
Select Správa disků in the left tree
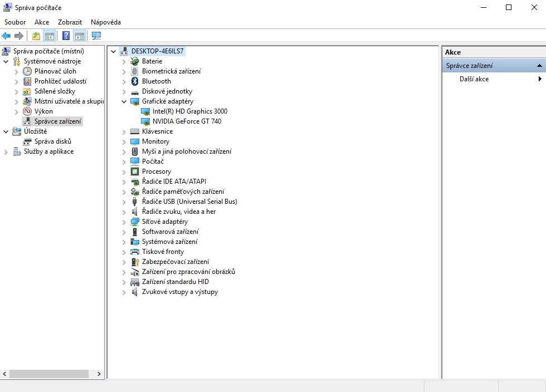[52, 141]
